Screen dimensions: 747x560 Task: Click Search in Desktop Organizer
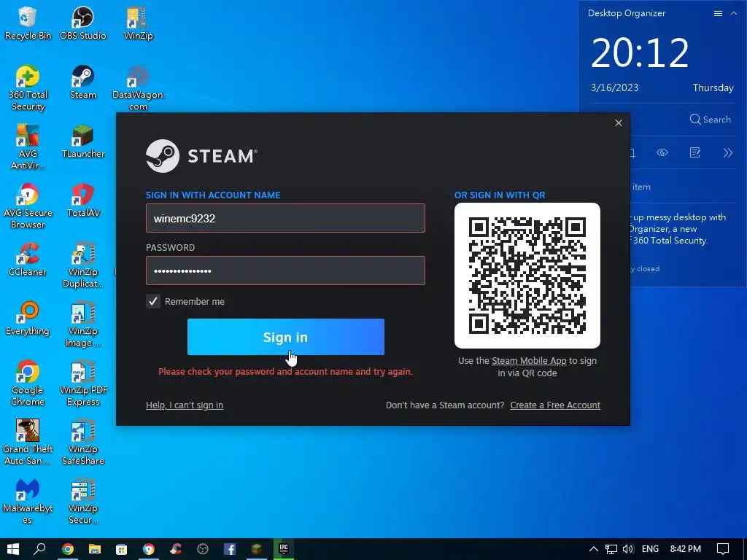click(x=711, y=119)
